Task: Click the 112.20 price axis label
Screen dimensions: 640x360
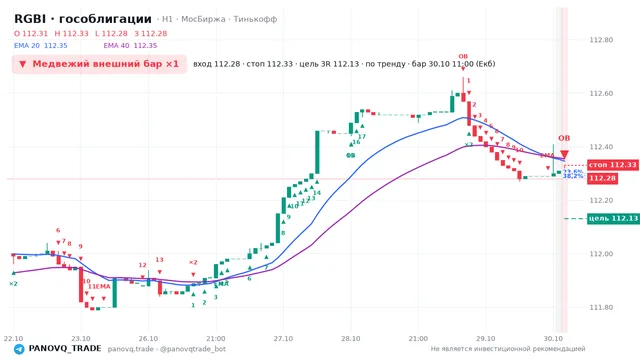Action: tap(601, 200)
